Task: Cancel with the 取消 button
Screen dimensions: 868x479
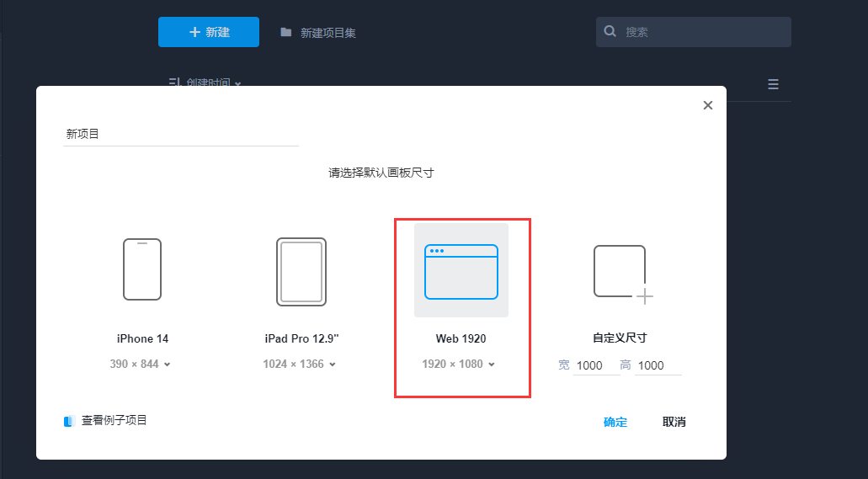Action: (x=674, y=422)
